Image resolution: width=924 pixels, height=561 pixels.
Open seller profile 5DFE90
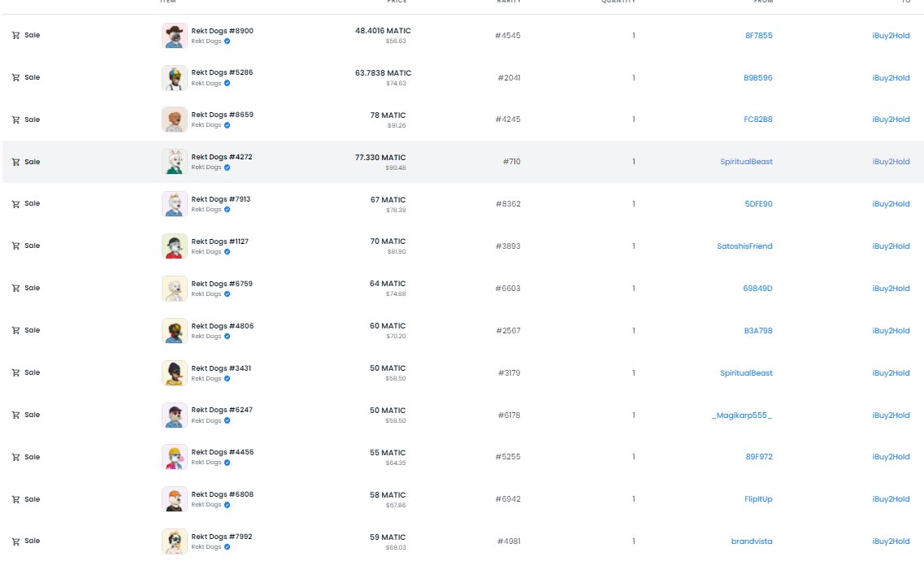[758, 204]
